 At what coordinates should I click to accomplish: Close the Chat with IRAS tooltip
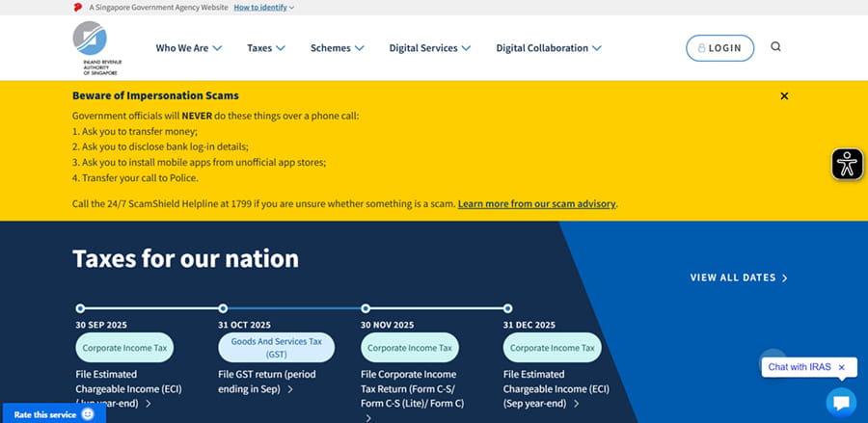(x=841, y=367)
